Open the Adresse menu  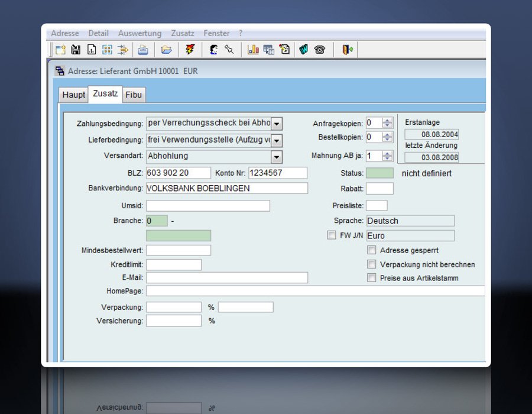click(x=65, y=33)
